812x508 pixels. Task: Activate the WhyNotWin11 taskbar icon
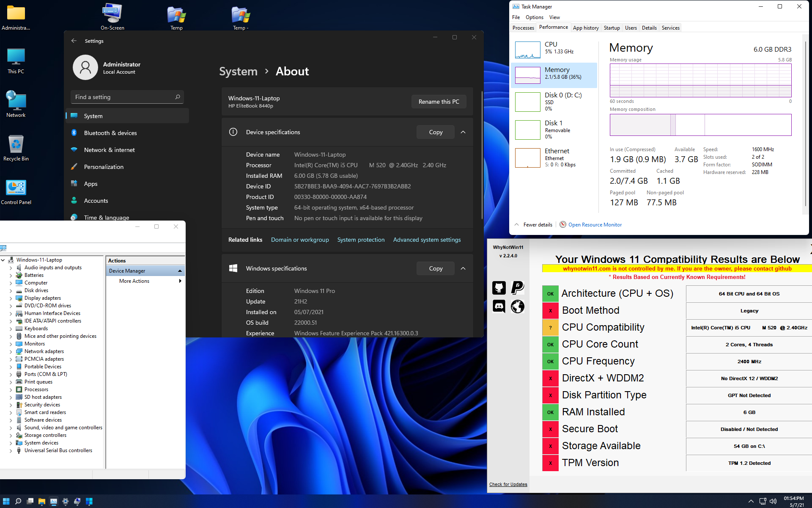click(x=89, y=501)
